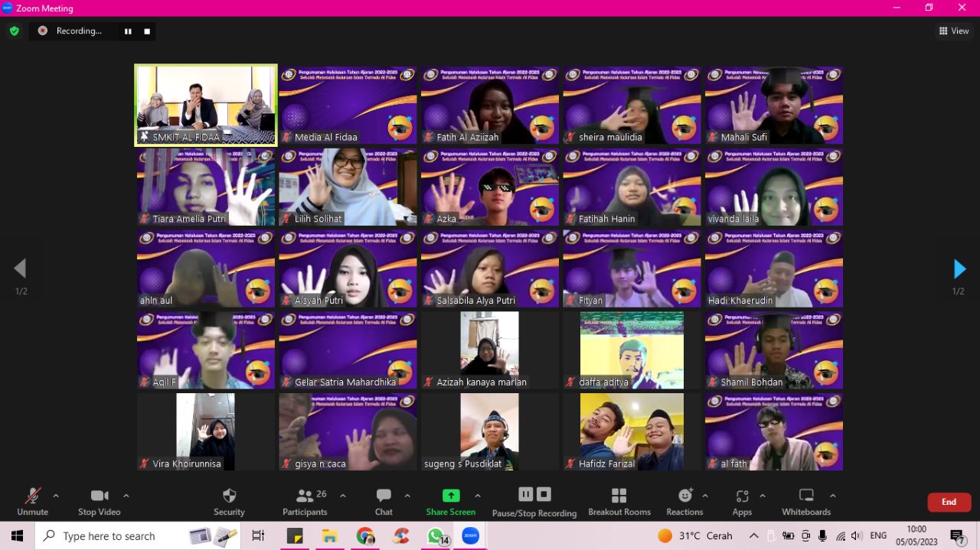
Task: Open the Chat panel
Action: click(x=384, y=501)
